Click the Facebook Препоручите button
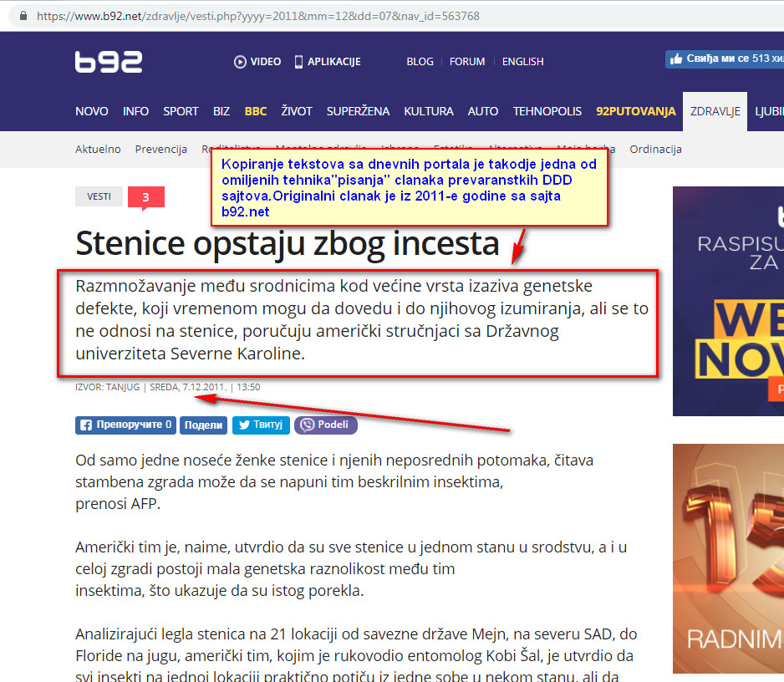This screenshot has height=682, width=784. point(125,425)
